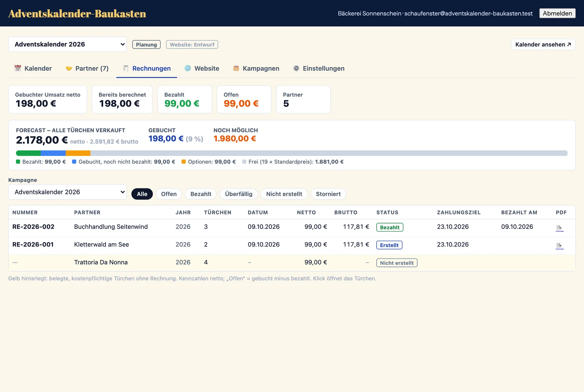Open the Trattoria Da Nonna row
Image resolution: width=584 pixels, height=392 pixels.
click(292, 263)
